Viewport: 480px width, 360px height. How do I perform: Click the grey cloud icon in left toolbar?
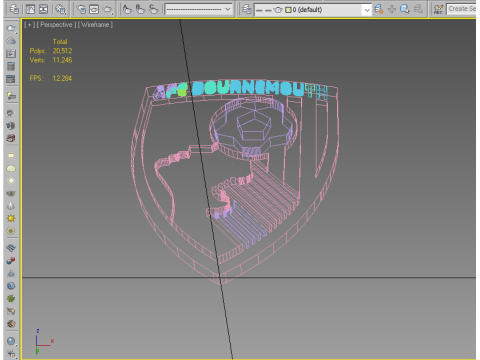tap(11, 41)
